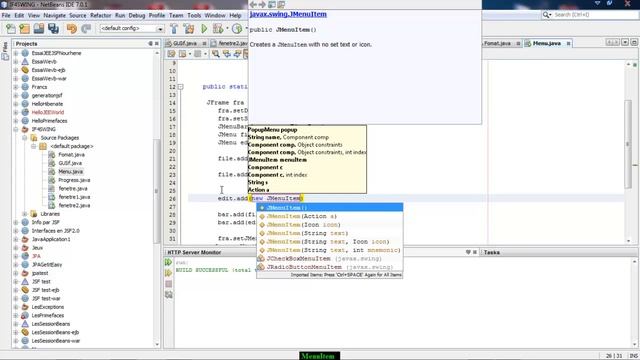The height and width of the screenshot is (360, 640).
Task: Expand the Jeux project node
Action: pos(16,248)
